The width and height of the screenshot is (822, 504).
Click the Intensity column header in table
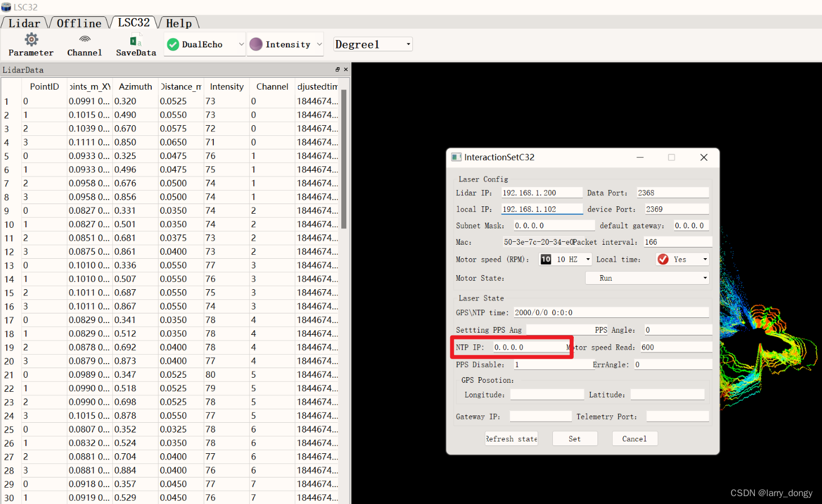[226, 86]
